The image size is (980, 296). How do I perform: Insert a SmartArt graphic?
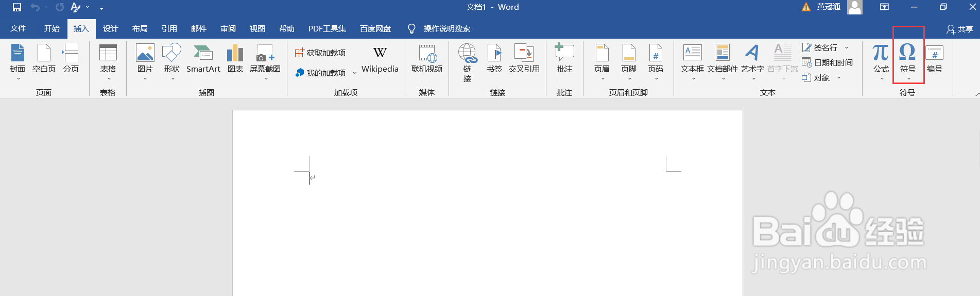[x=203, y=58]
